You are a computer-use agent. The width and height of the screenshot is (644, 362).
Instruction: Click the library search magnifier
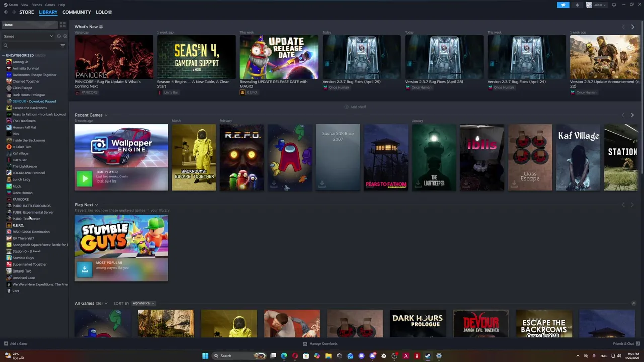6,46
